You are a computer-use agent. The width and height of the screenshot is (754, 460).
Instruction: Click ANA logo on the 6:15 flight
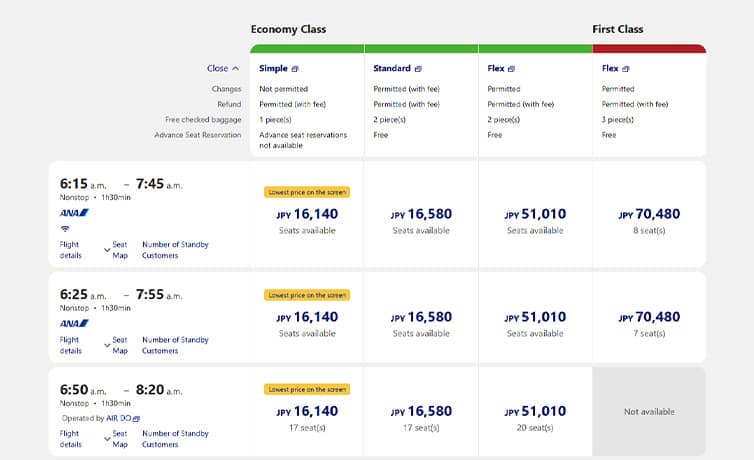pos(75,212)
